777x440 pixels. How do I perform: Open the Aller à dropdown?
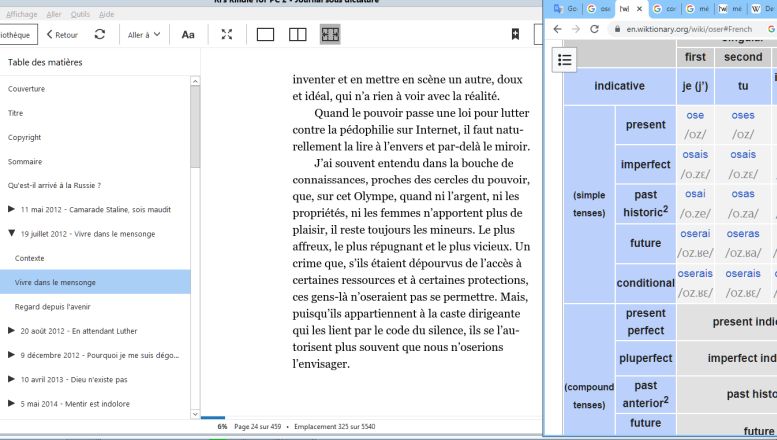tap(144, 35)
